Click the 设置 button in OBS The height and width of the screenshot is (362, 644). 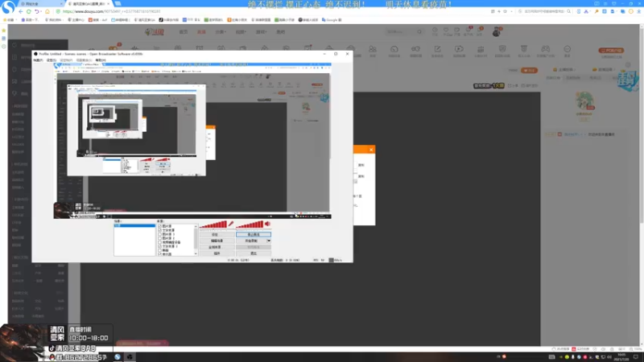(x=217, y=234)
